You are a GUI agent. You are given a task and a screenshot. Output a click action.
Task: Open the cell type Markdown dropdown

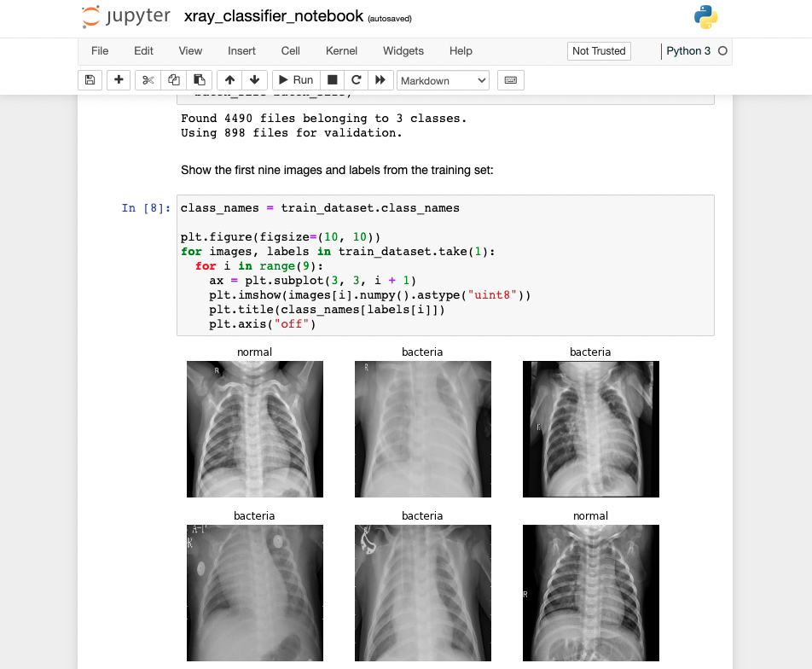[x=444, y=80]
